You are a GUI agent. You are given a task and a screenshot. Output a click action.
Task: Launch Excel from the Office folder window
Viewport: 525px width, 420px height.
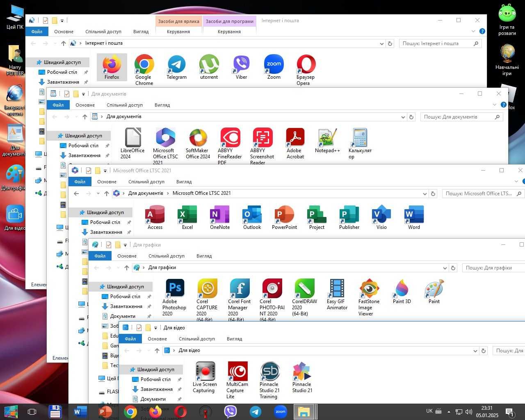187,217
